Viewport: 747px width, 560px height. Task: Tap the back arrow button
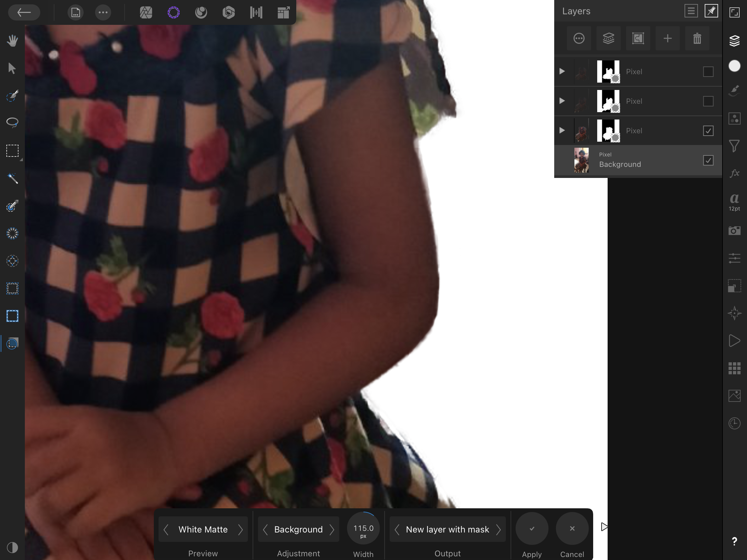click(24, 12)
